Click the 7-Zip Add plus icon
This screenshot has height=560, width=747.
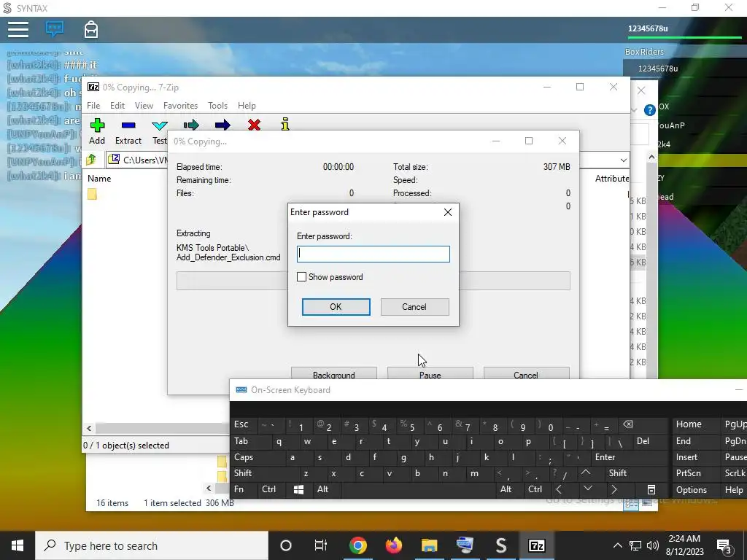coord(97,125)
